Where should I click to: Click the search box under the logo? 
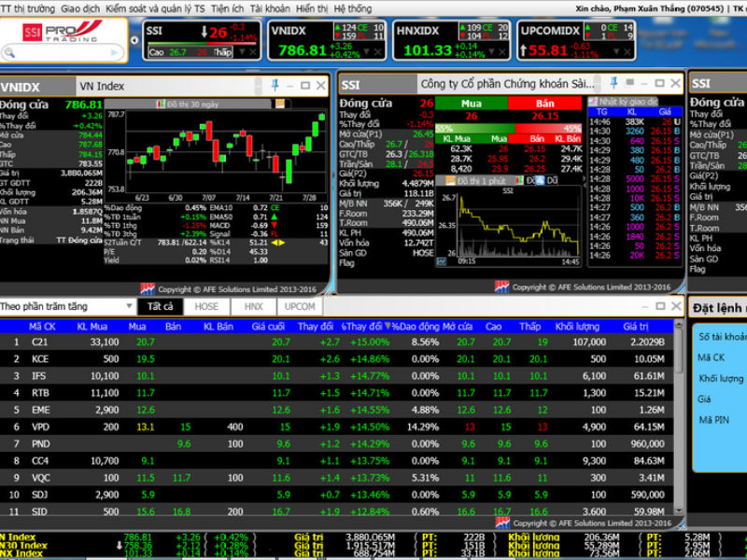click(63, 52)
